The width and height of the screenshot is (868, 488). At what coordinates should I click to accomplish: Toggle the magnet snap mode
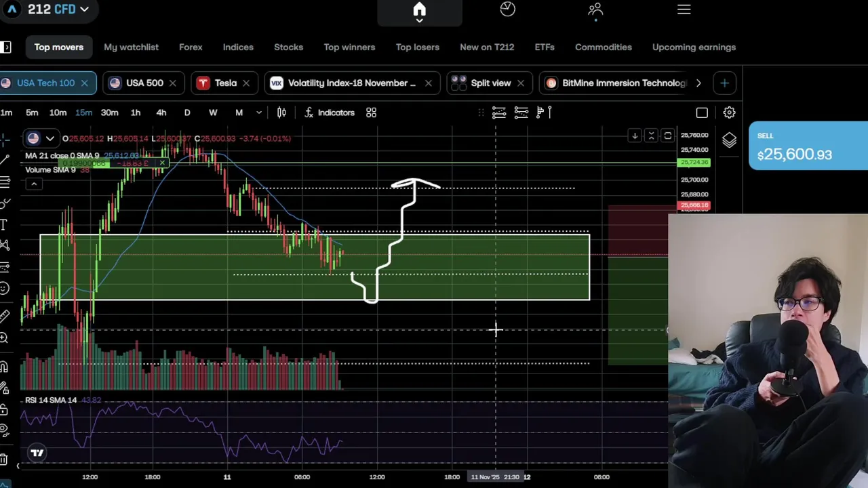coord(4,367)
